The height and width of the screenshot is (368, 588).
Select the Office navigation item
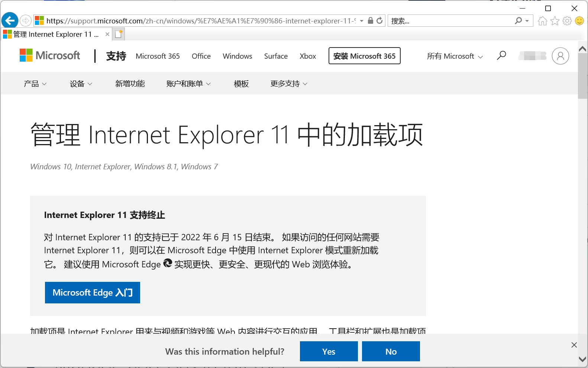pyautogui.click(x=201, y=56)
